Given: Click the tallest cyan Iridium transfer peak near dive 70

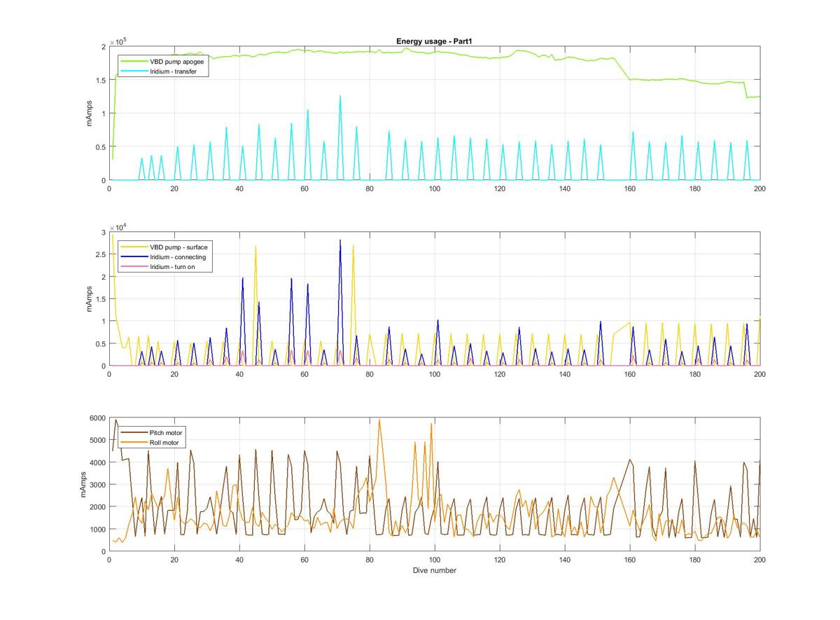Looking at the screenshot, I should point(340,97).
